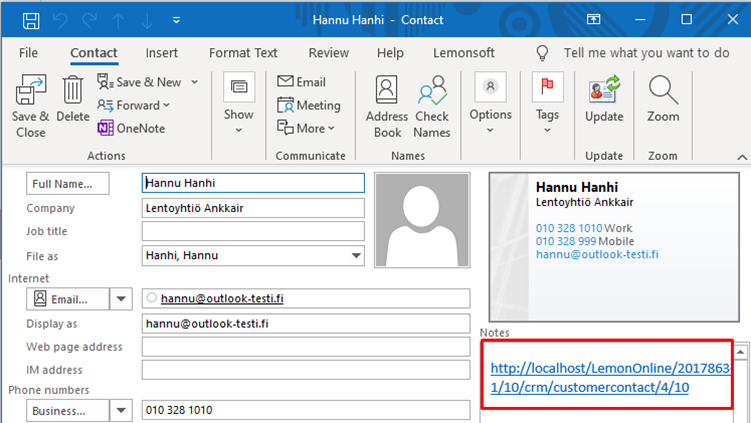Expand the File as dropdown
The image size is (751, 423).
[356, 255]
